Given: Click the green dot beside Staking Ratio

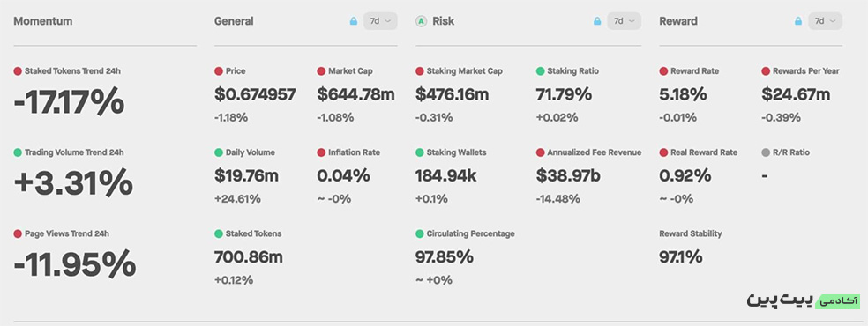Looking at the screenshot, I should tap(540, 71).
